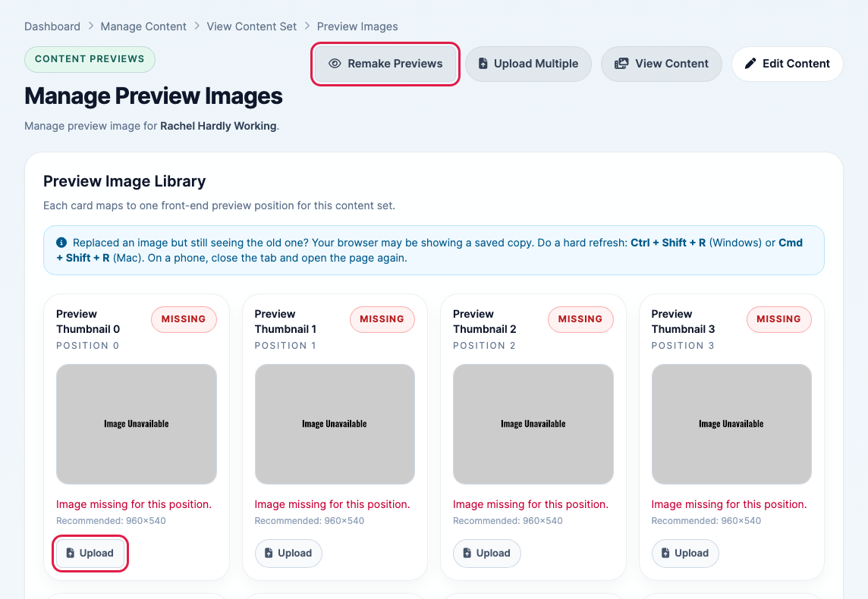The image size is (868, 599).
Task: Click the file icon in Upload Multiple
Action: 483,64
